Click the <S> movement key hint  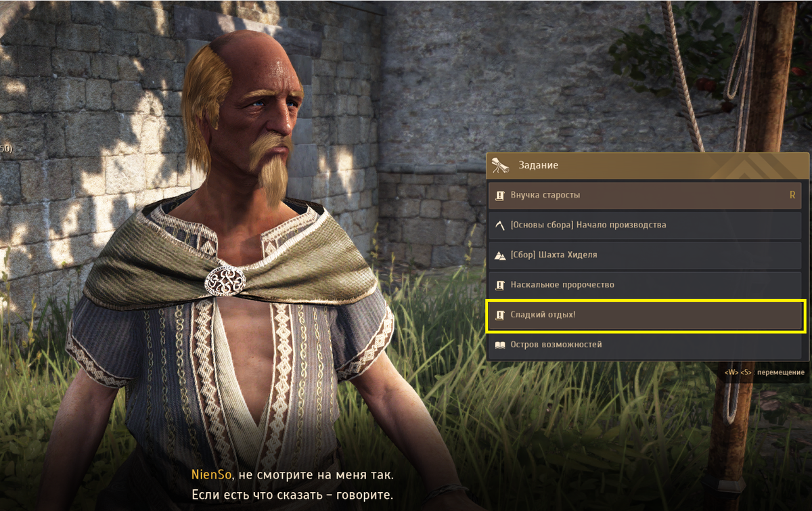(746, 372)
